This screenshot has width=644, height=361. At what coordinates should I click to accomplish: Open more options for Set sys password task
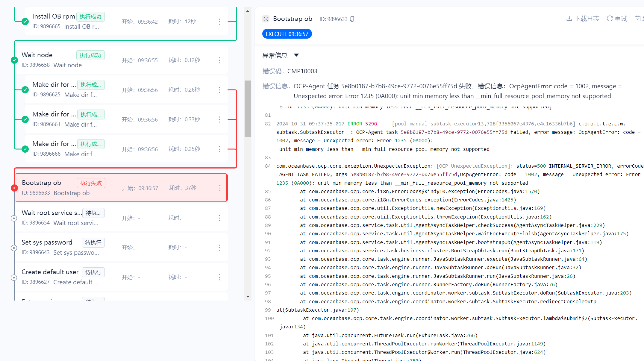coord(219,248)
